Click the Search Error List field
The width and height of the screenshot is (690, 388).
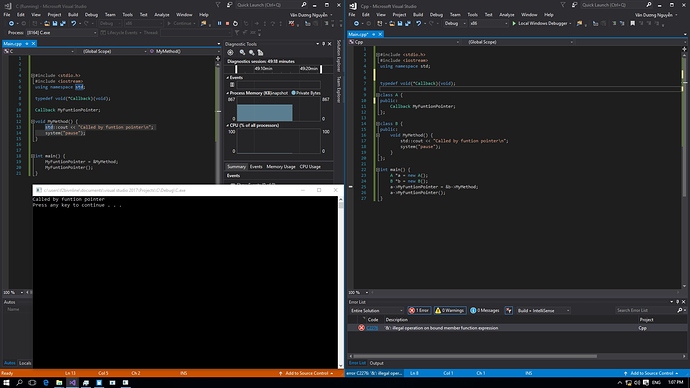[x=646, y=311]
